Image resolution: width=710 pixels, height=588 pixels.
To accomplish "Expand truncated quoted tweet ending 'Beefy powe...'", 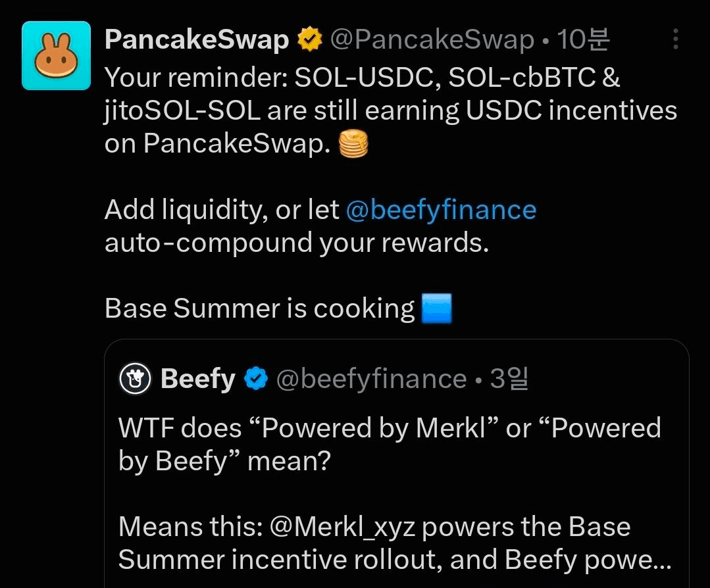I will 588,560.
